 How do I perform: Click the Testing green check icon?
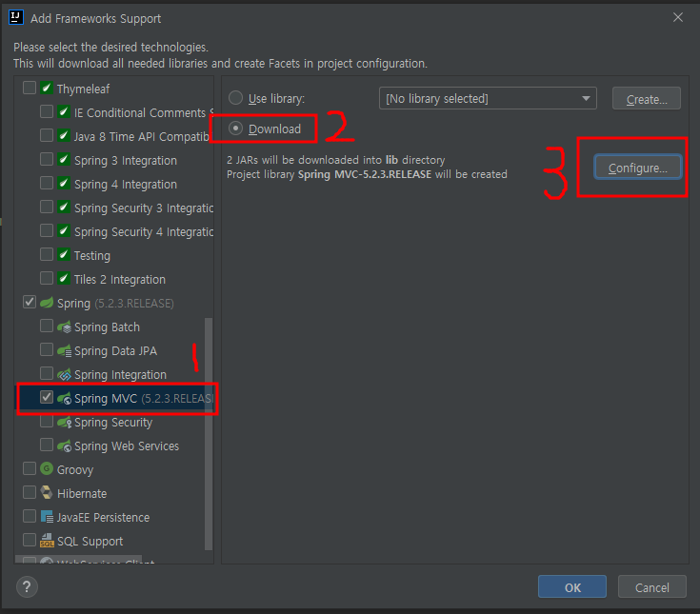click(64, 254)
